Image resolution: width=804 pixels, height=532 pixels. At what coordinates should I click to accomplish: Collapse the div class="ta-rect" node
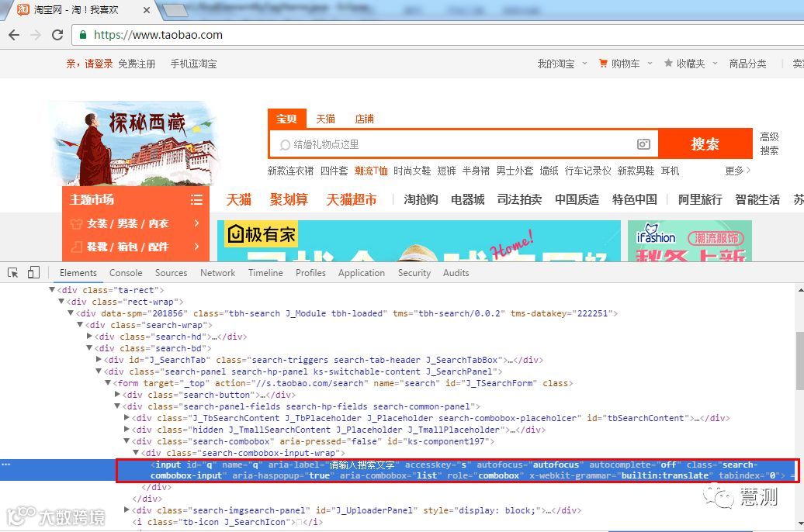click(52, 289)
